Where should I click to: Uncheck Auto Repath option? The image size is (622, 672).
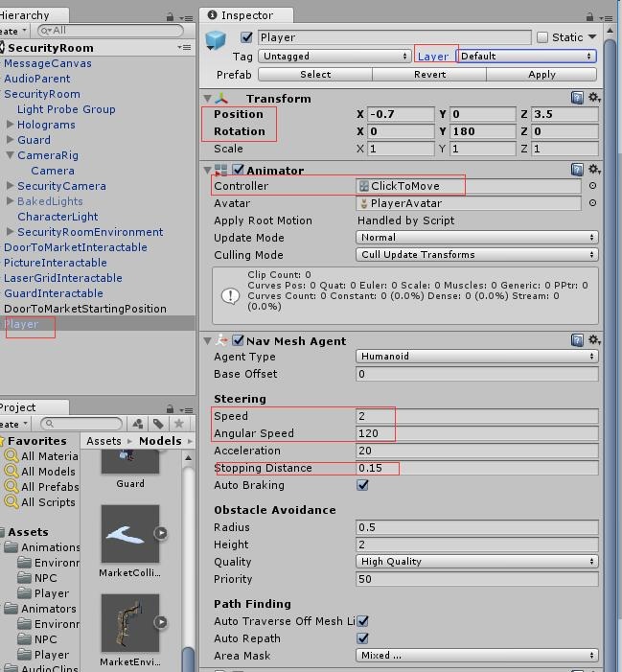(362, 638)
